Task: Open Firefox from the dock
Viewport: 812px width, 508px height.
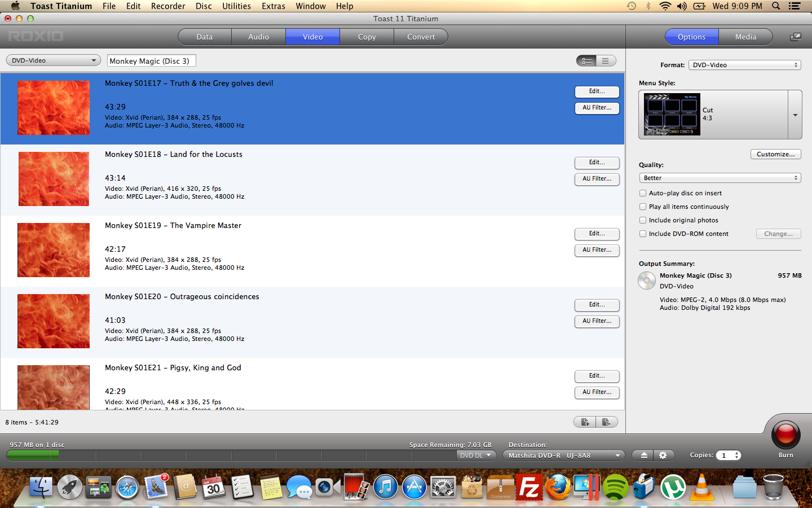Action: tap(558, 487)
